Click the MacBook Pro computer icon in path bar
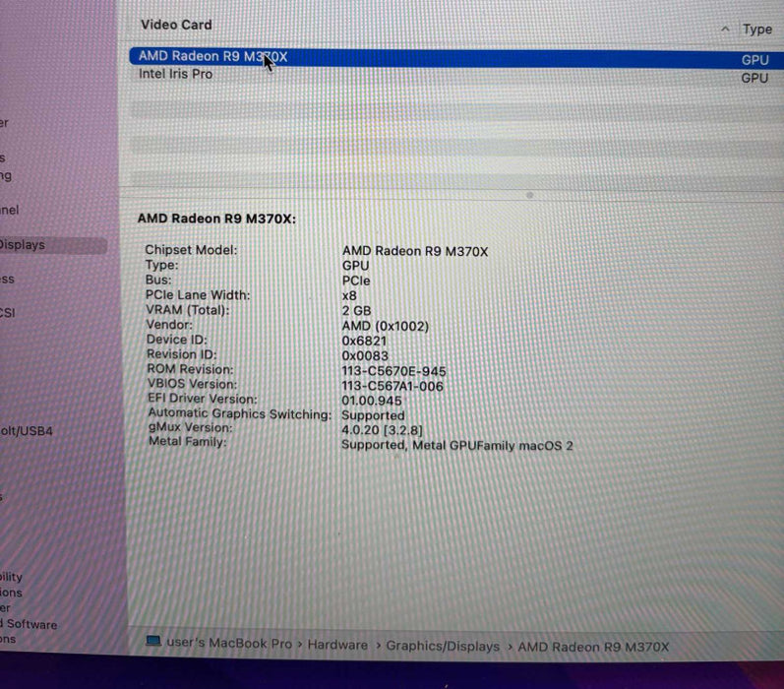The height and width of the screenshot is (689, 784). click(153, 641)
